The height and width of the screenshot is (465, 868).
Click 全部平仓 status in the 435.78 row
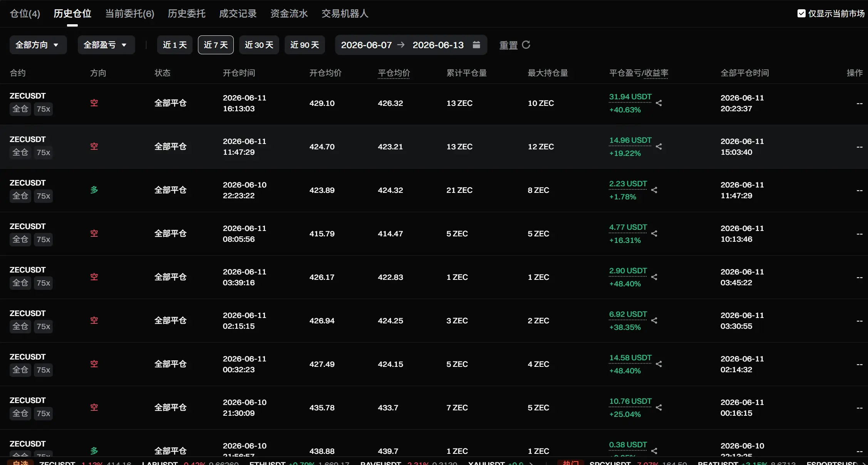pyautogui.click(x=171, y=408)
